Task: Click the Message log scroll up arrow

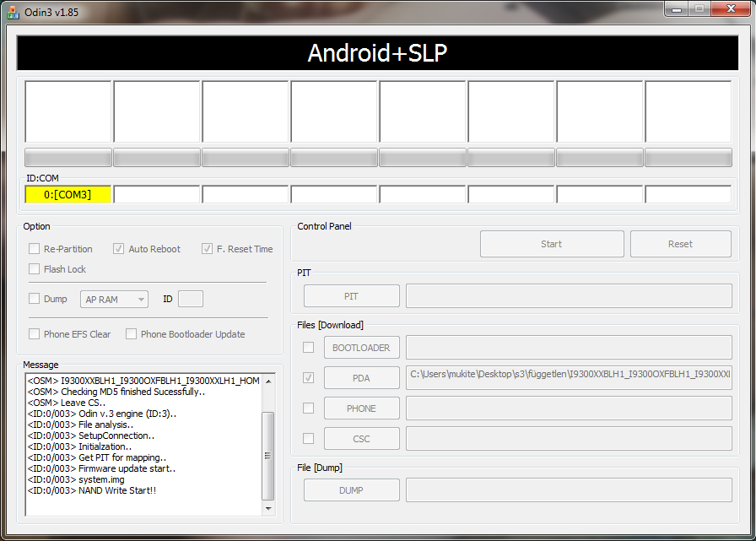Action: pyautogui.click(x=268, y=381)
